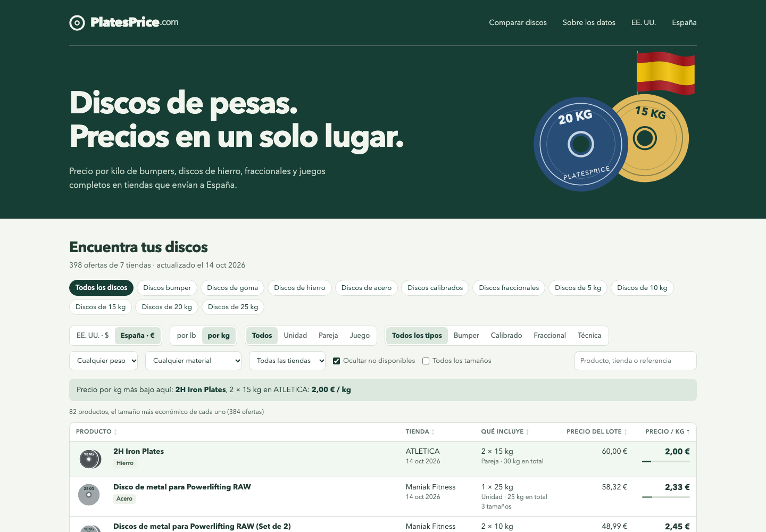Go to España nav link

(684, 22)
